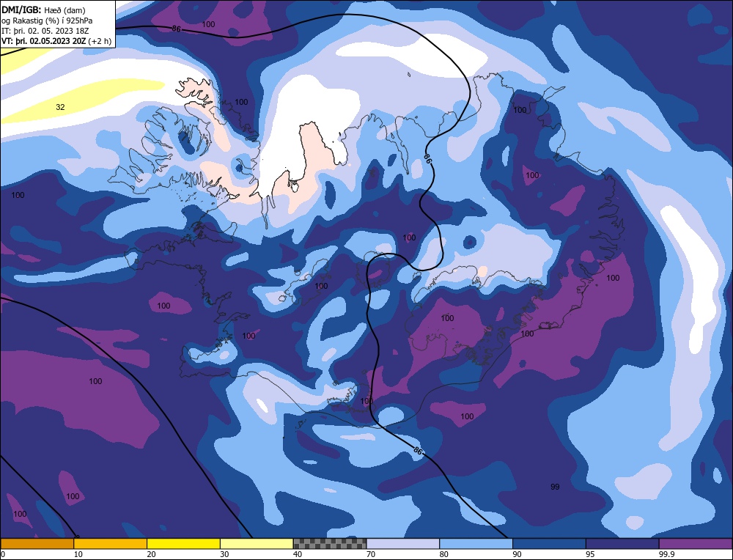Click the '20' legend tick label
The image size is (733, 560).
pos(152,554)
